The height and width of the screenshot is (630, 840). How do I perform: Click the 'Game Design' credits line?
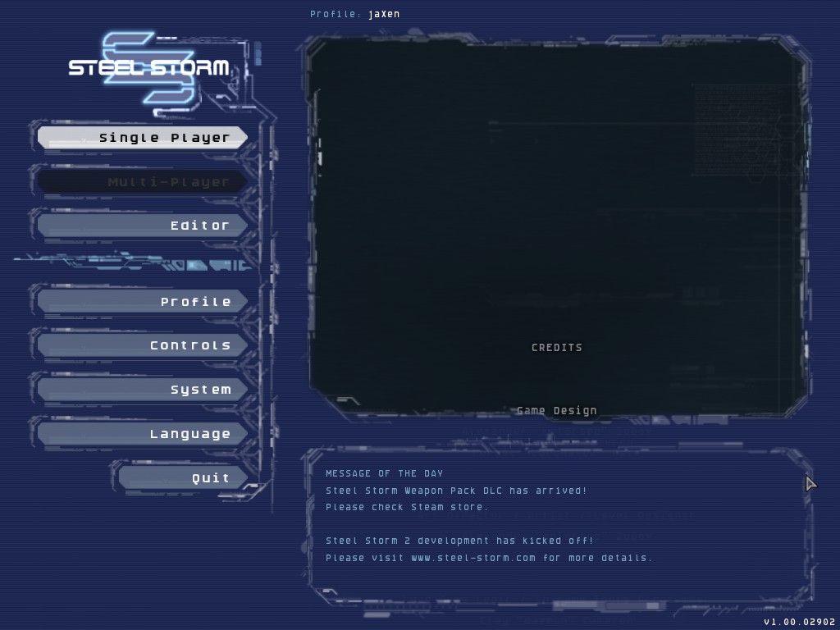point(557,411)
